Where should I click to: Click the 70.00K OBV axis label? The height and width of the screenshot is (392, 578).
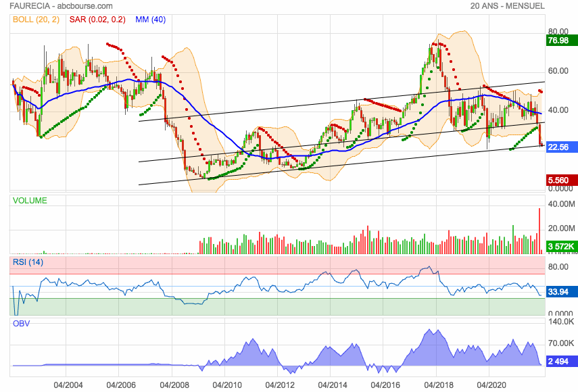[561, 343]
